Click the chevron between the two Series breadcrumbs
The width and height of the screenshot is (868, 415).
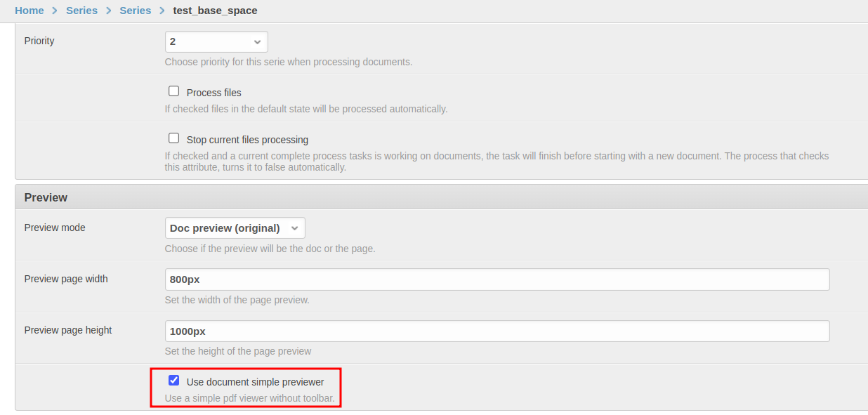(x=109, y=11)
